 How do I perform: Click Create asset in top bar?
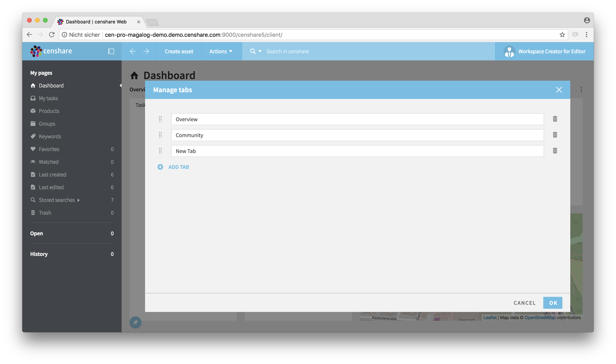click(179, 51)
